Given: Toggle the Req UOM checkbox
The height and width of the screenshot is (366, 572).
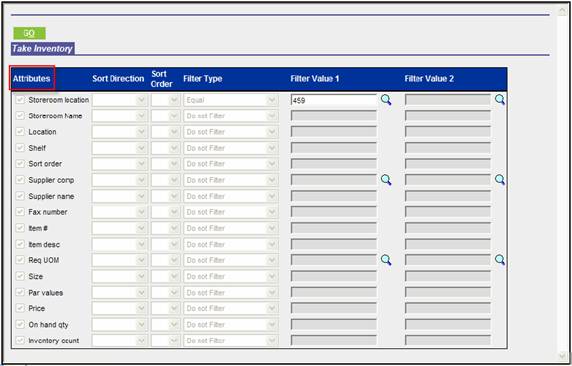Looking at the screenshot, I should point(20,260).
